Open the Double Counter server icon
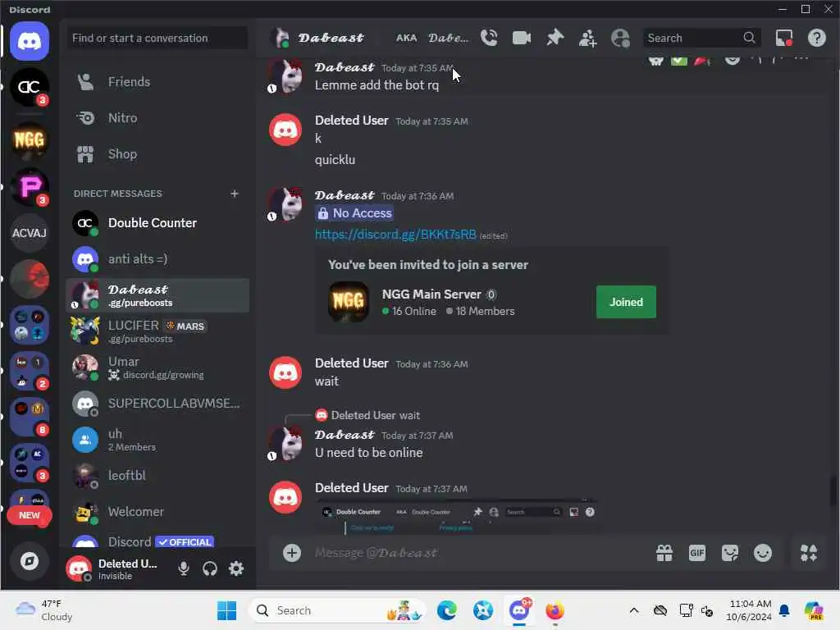This screenshot has height=630, width=840. pyautogui.click(x=30, y=87)
